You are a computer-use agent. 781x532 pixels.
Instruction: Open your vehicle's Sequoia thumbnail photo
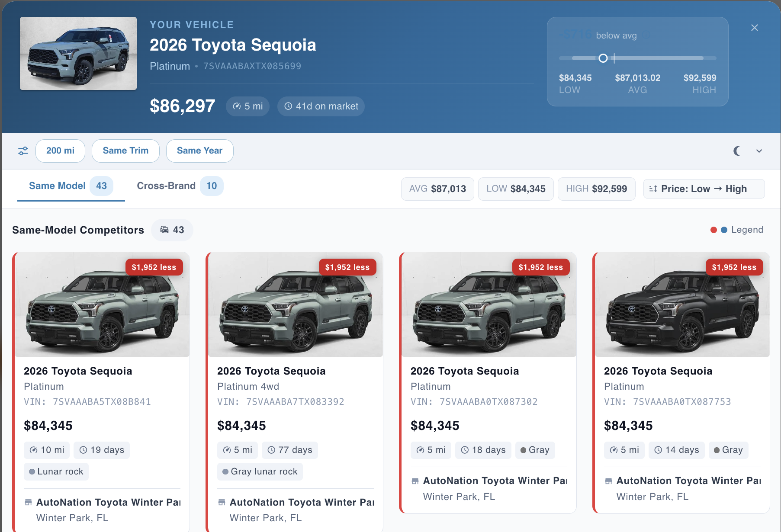pos(78,54)
